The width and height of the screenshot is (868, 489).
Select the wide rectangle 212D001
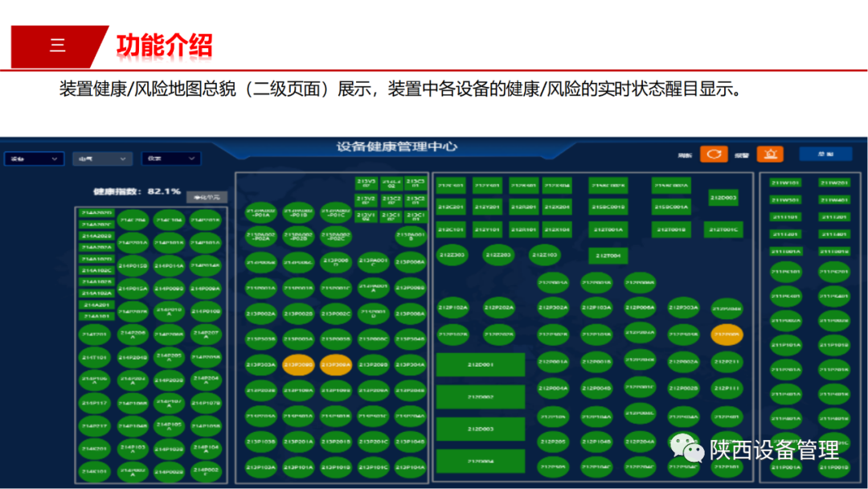coord(481,365)
